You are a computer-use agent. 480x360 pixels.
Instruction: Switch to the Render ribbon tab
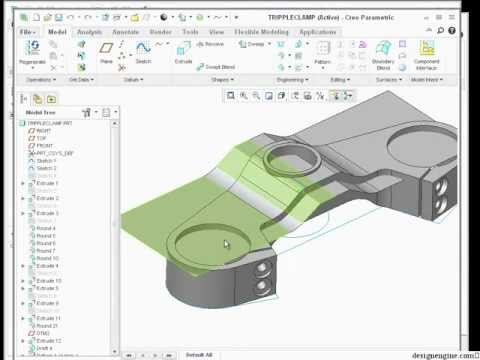coord(160,32)
